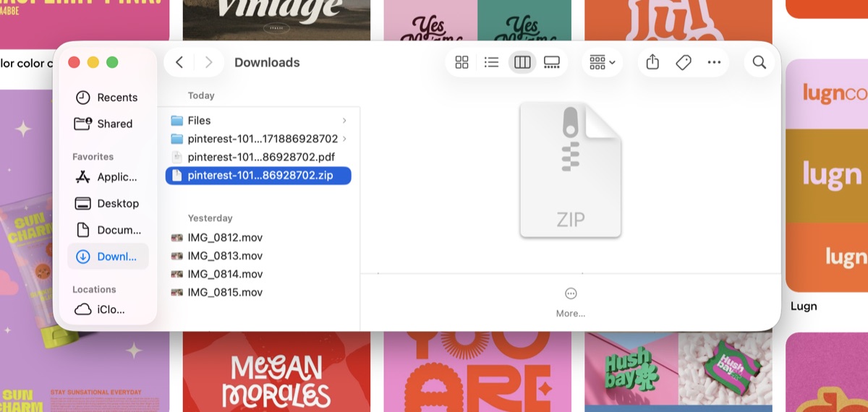Click the Downloads arrow icon

pyautogui.click(x=82, y=256)
